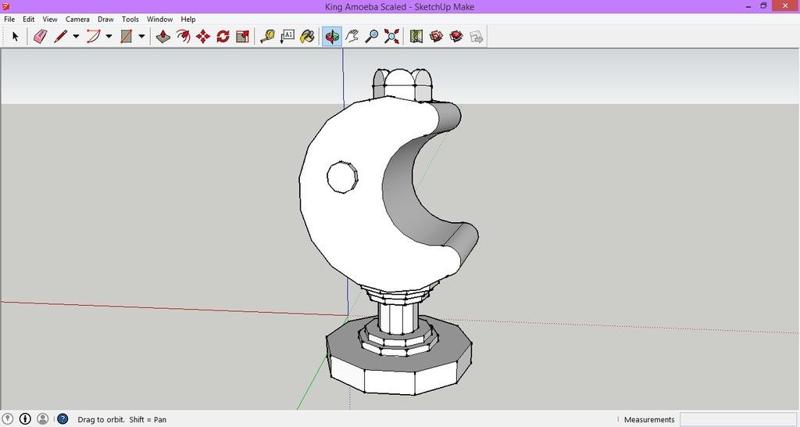Click the octagonal eye on the moon
Screen dimensions: 800x427
(x=342, y=177)
